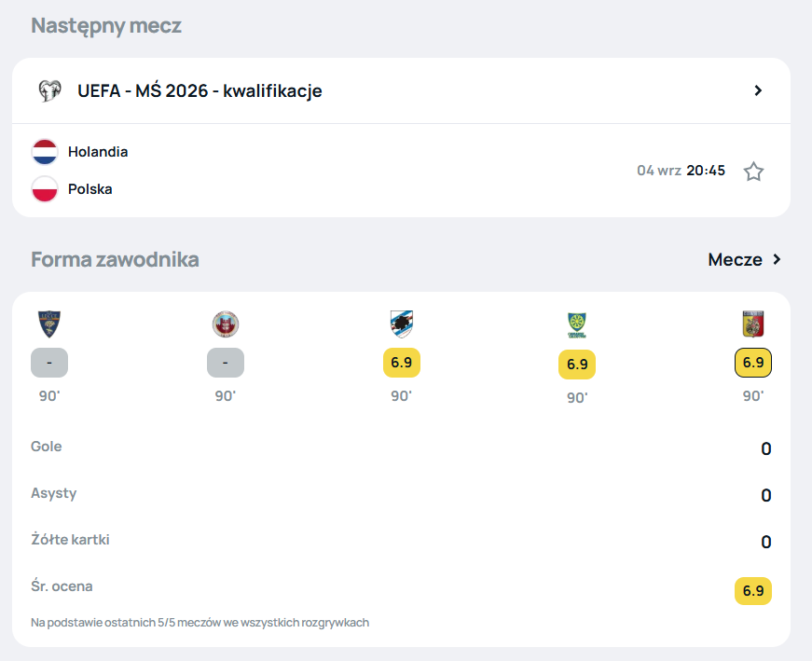Viewport: 812px width, 661px height.
Task: Click the second round maroon club crest
Action: pos(226,324)
